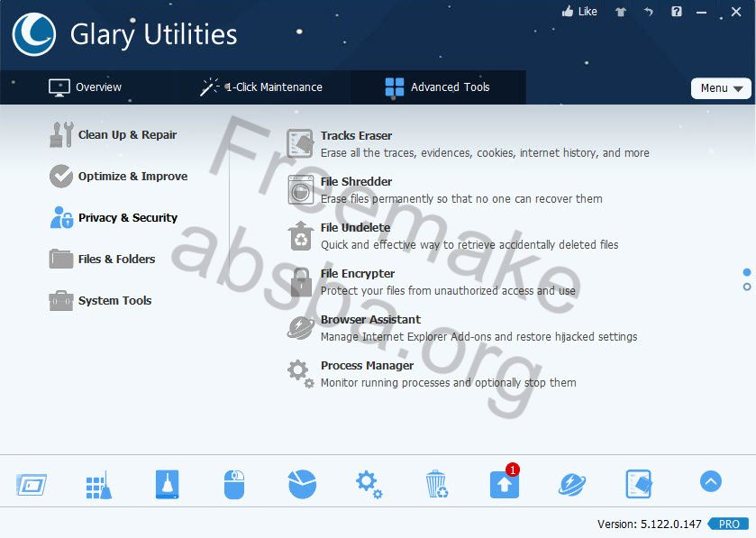Screen dimensions: 756x538
Task: Click 'Protect your files' description text
Action: tap(448, 291)
